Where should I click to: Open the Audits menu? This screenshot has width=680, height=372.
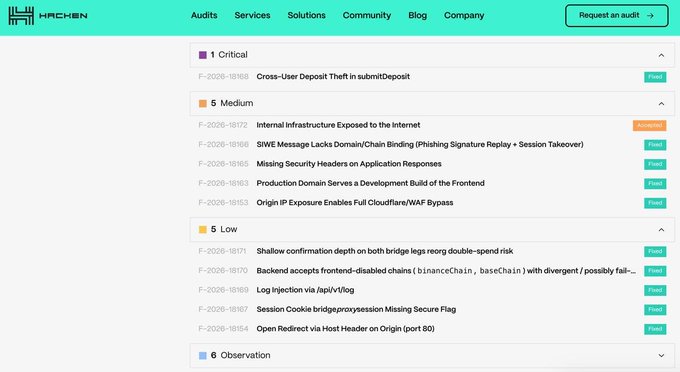tap(204, 15)
